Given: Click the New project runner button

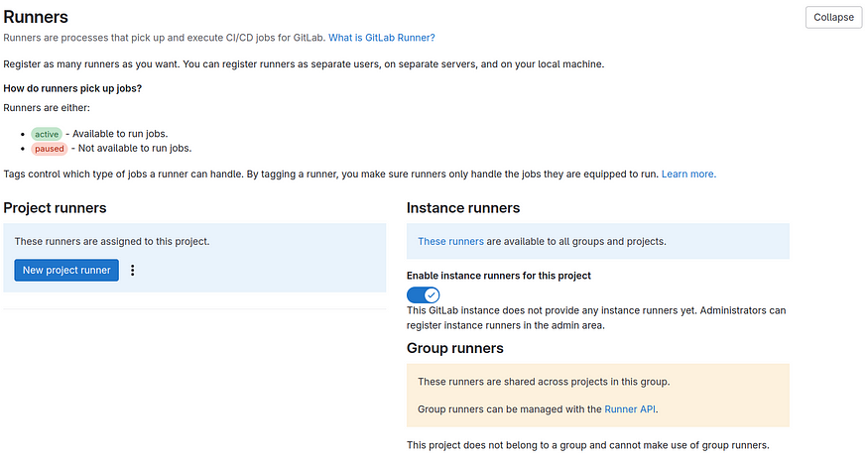Looking at the screenshot, I should [x=66, y=270].
